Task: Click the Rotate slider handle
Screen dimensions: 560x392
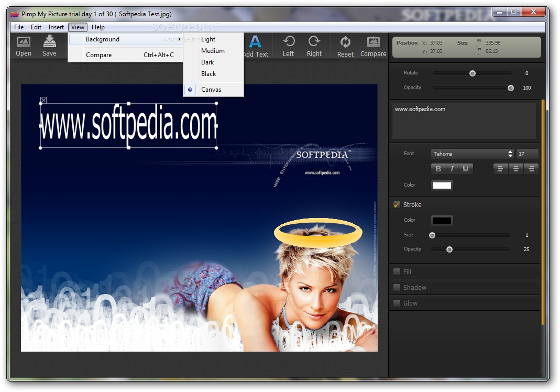Action: pyautogui.click(x=473, y=73)
